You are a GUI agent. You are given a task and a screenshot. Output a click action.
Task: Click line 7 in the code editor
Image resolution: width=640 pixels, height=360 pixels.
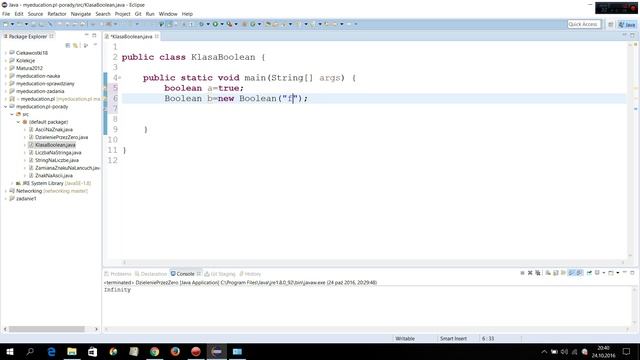tap(373, 109)
